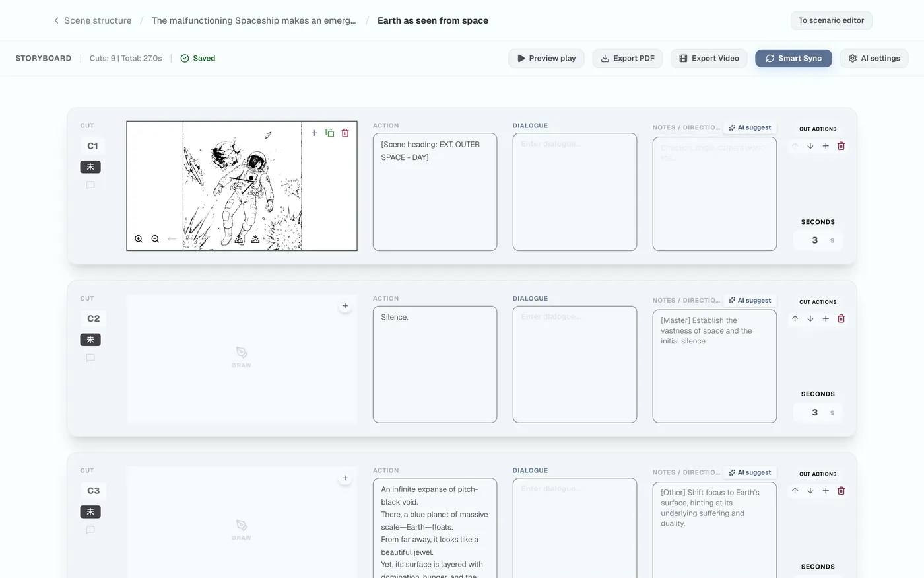Click AI suggest for C1 notes
The height and width of the screenshot is (578, 924).
point(750,127)
